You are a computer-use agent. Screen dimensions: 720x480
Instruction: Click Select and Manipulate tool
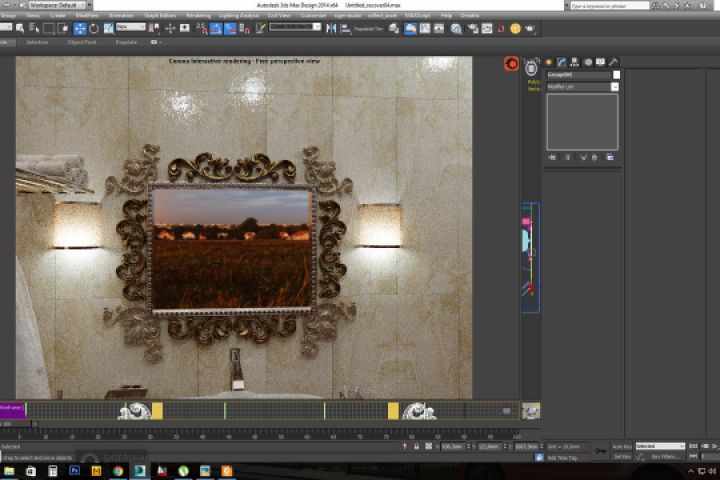pyautogui.click(x=170, y=28)
